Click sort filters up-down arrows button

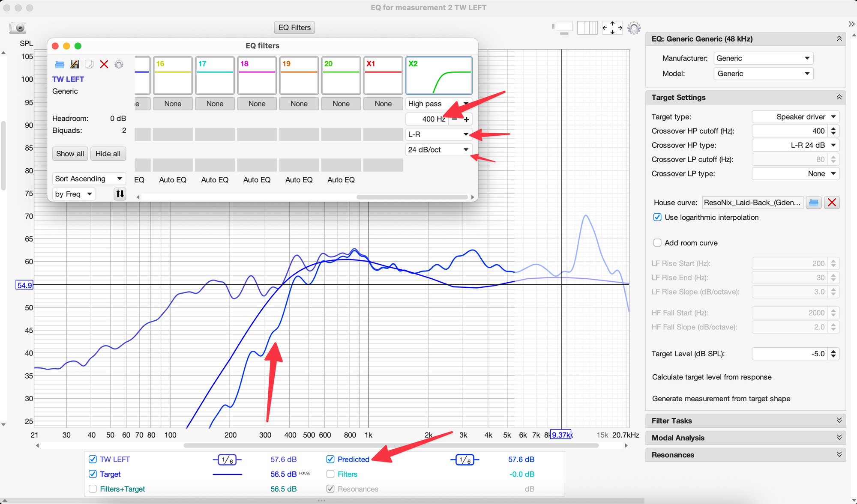[x=120, y=194]
